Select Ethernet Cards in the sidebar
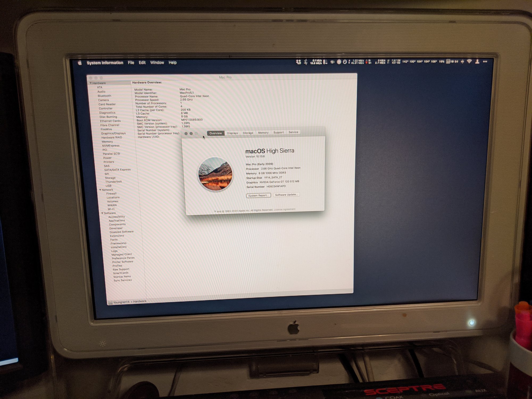 (110, 121)
